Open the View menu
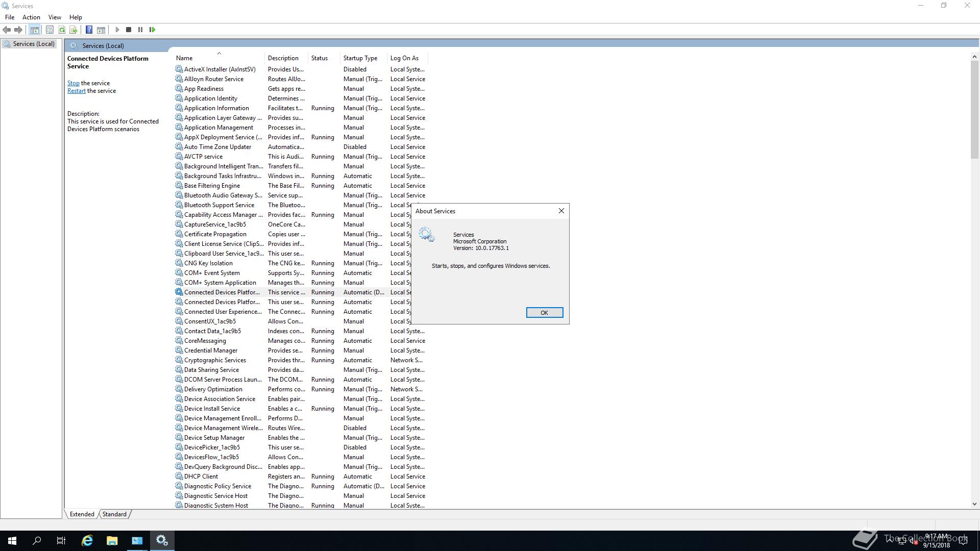980x551 pixels. 55,17
